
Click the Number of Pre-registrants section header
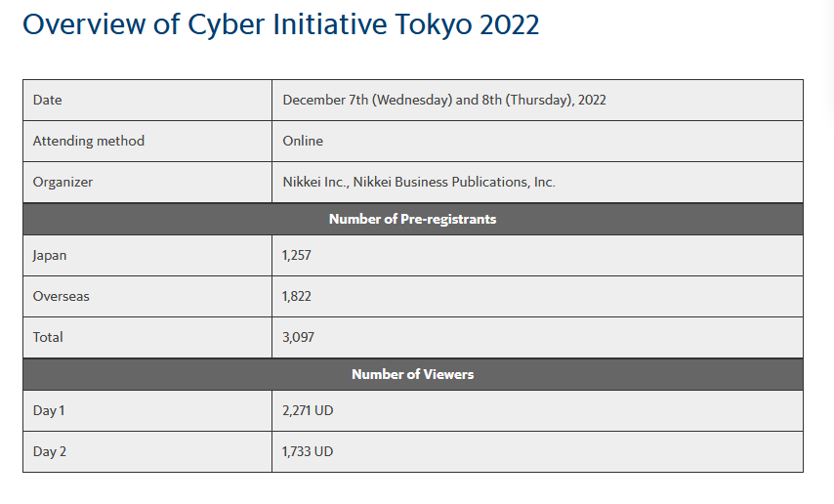tap(412, 219)
